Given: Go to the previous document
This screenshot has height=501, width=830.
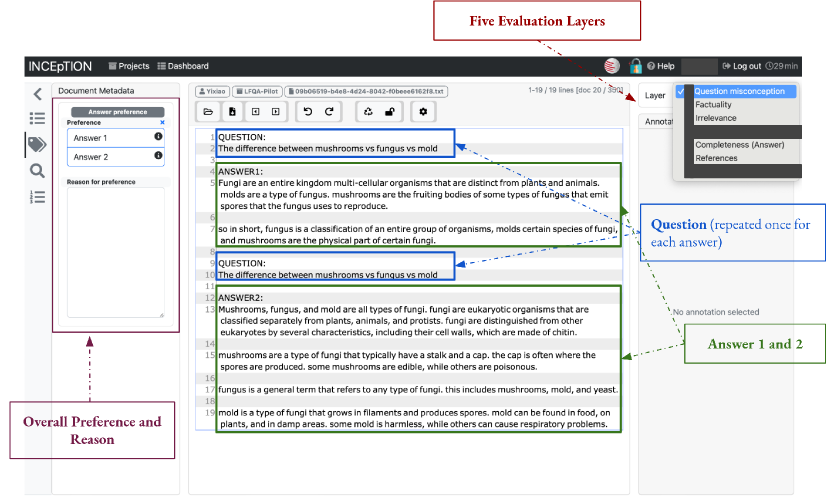Looking at the screenshot, I should point(255,111).
